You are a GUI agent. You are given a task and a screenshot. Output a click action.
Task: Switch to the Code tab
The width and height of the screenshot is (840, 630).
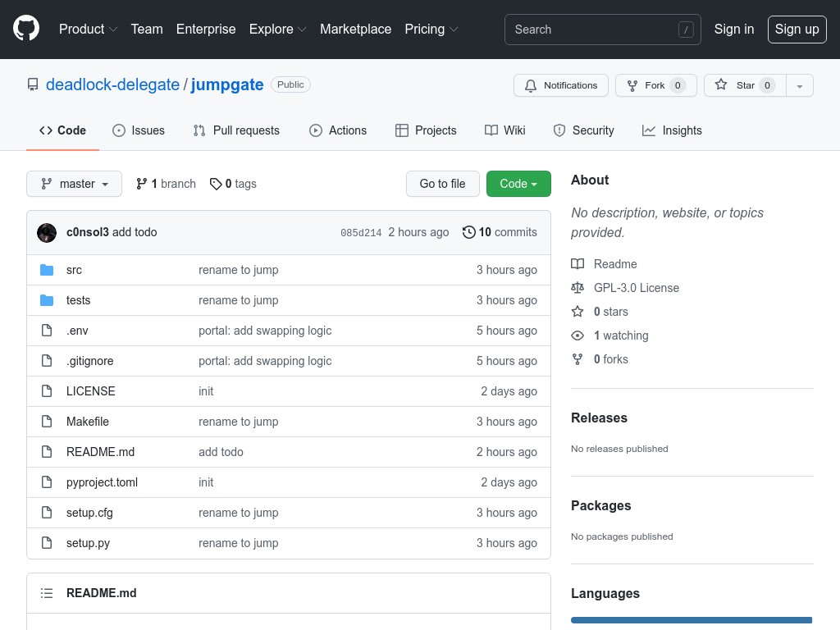[x=62, y=130]
